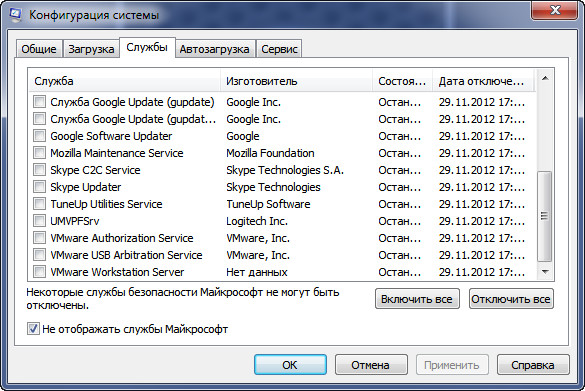The height and width of the screenshot is (391, 585).
Task: Click the scrollbar down arrow
Action: (x=545, y=272)
